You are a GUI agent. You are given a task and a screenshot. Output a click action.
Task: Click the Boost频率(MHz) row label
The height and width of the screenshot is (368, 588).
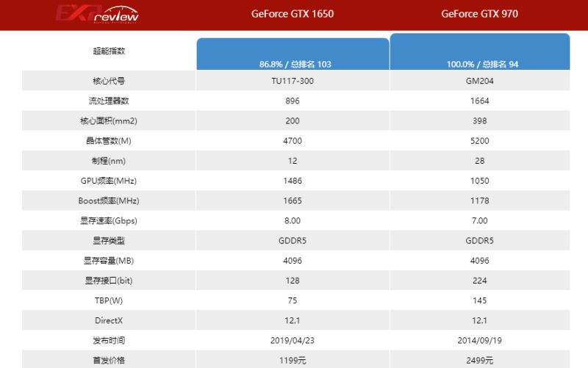pos(109,201)
